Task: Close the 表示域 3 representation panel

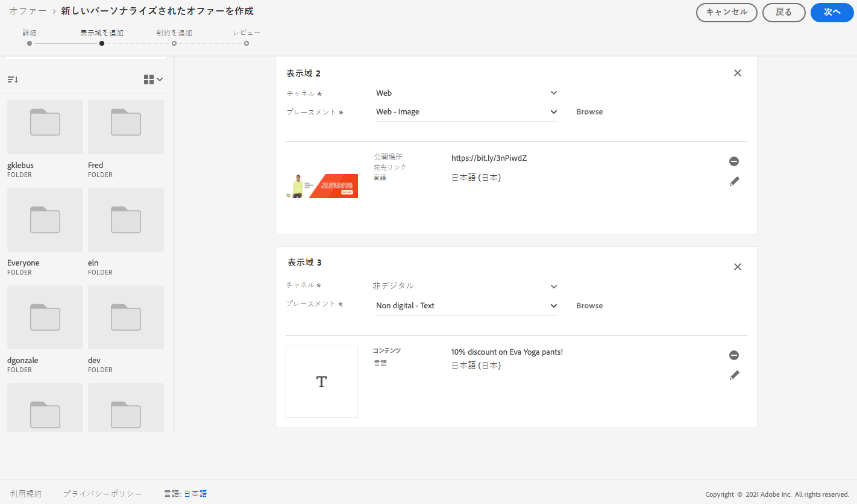Action: coord(737,267)
